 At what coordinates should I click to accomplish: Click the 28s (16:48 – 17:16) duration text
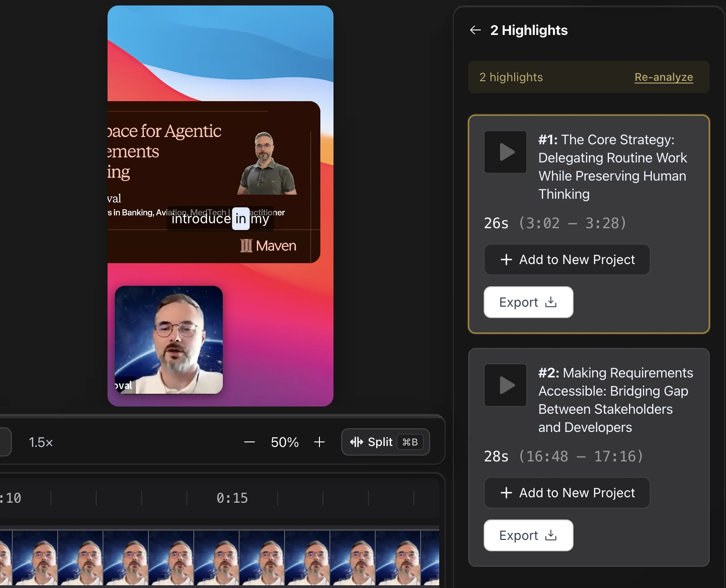564,456
